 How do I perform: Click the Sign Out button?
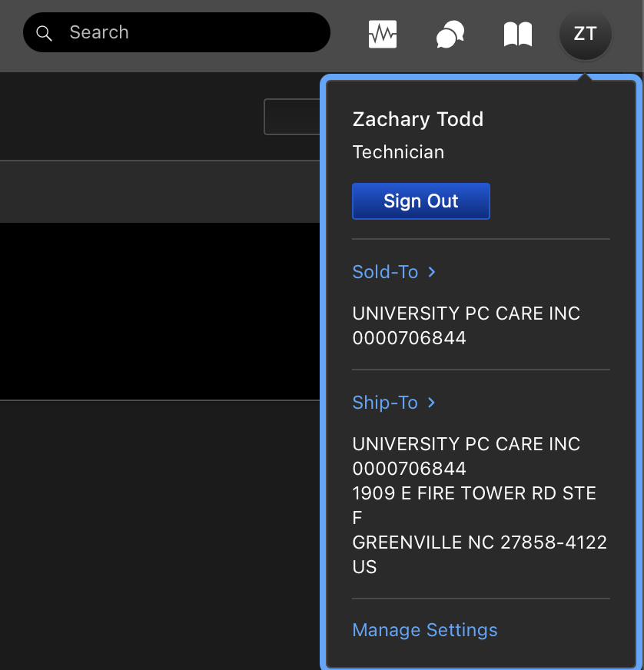[x=421, y=201]
